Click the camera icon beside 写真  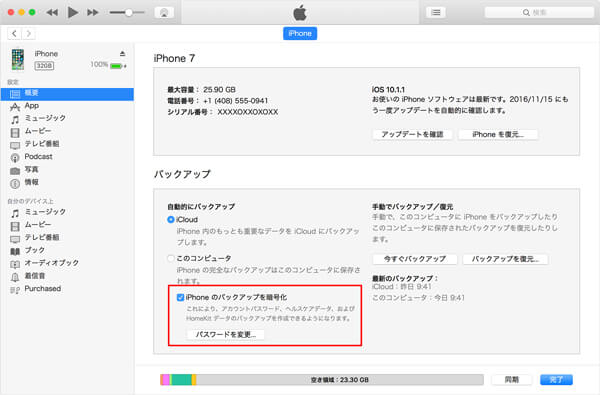(15, 171)
